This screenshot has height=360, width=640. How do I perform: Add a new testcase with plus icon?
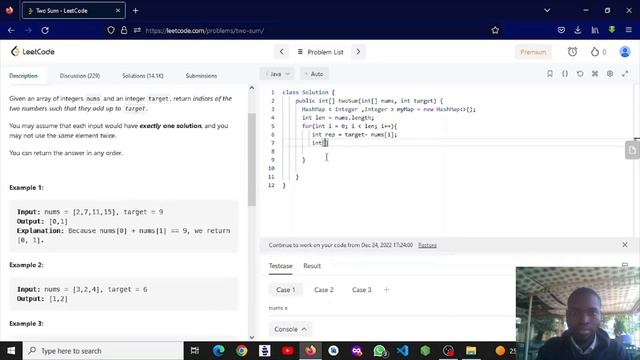coord(386,290)
